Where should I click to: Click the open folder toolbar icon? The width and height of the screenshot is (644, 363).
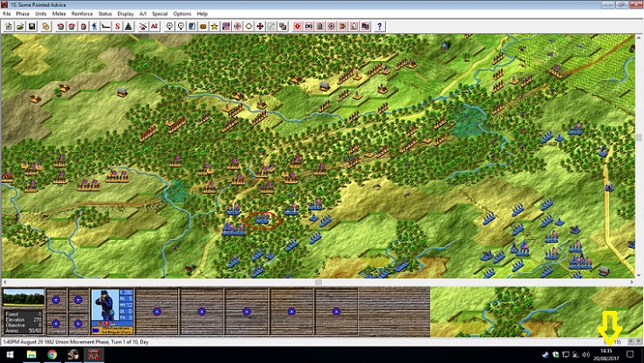click(20, 27)
